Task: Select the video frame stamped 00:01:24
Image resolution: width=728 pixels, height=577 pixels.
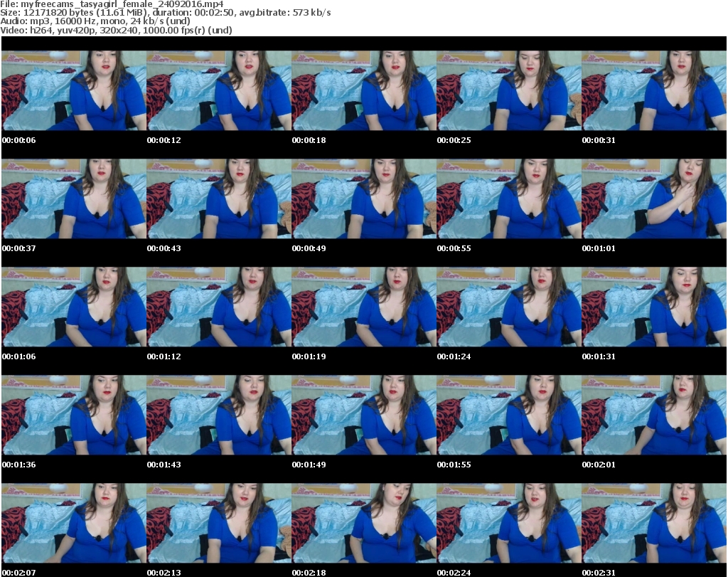Action: 509,307
